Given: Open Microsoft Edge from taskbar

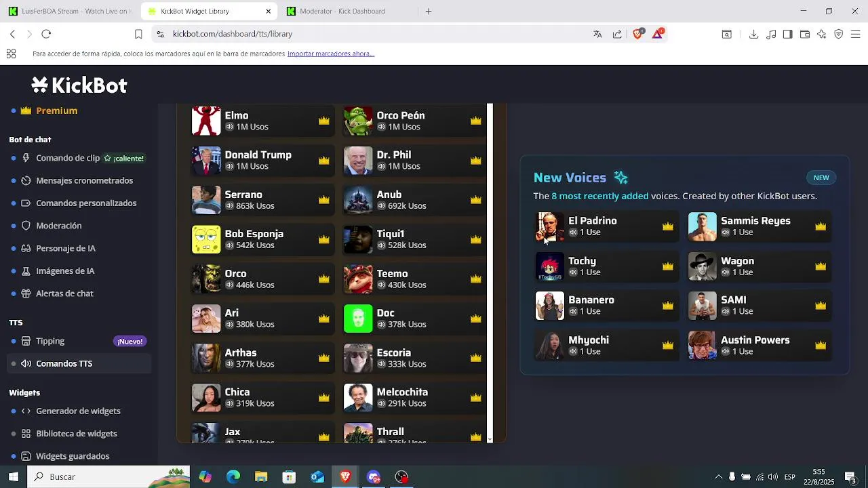Looking at the screenshot, I should point(233,476).
